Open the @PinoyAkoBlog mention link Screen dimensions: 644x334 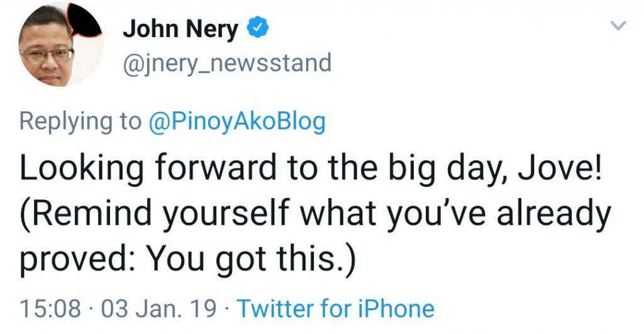coord(236,121)
